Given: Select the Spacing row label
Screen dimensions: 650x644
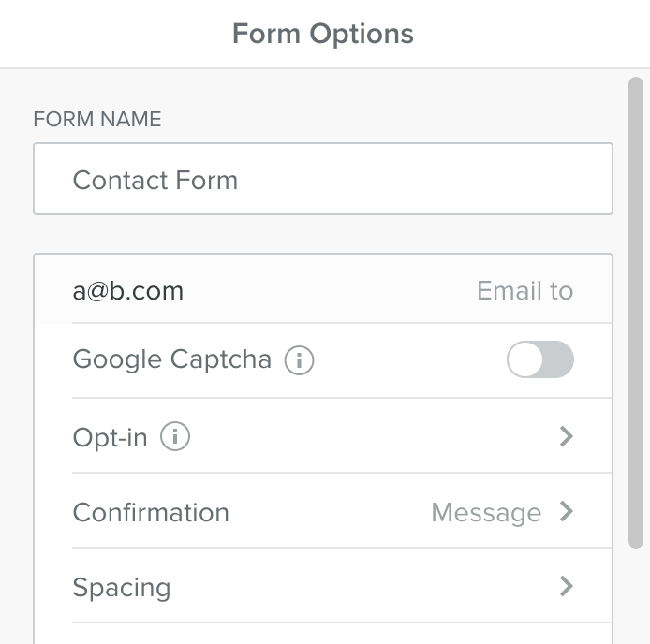Looking at the screenshot, I should tap(122, 588).
